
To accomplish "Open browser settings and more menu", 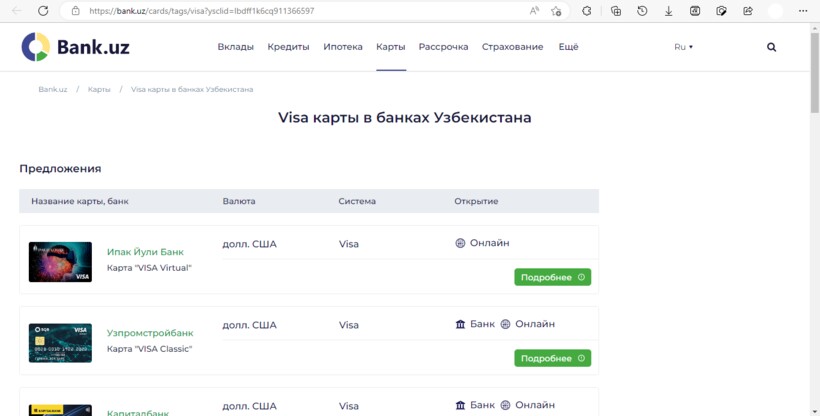I will 802,11.
